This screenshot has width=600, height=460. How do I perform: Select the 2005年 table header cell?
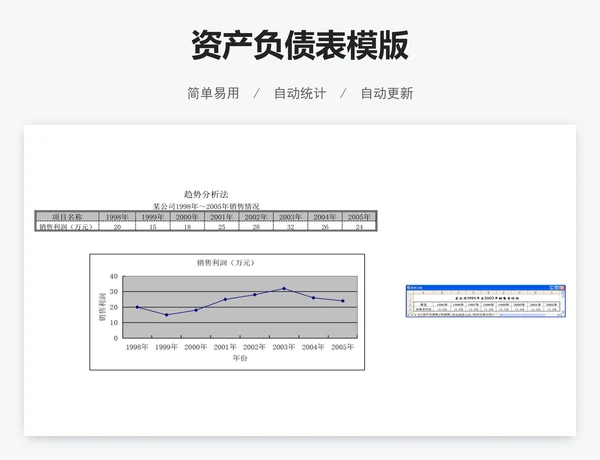[359, 217]
